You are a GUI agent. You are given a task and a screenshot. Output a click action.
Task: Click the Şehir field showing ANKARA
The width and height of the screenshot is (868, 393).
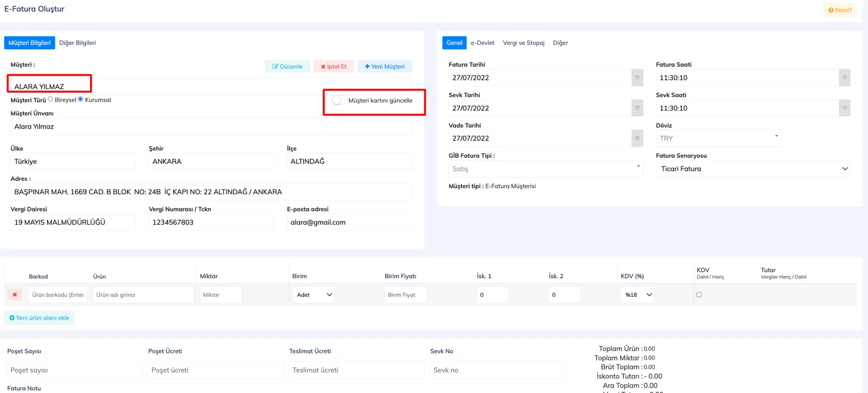pyautogui.click(x=212, y=161)
